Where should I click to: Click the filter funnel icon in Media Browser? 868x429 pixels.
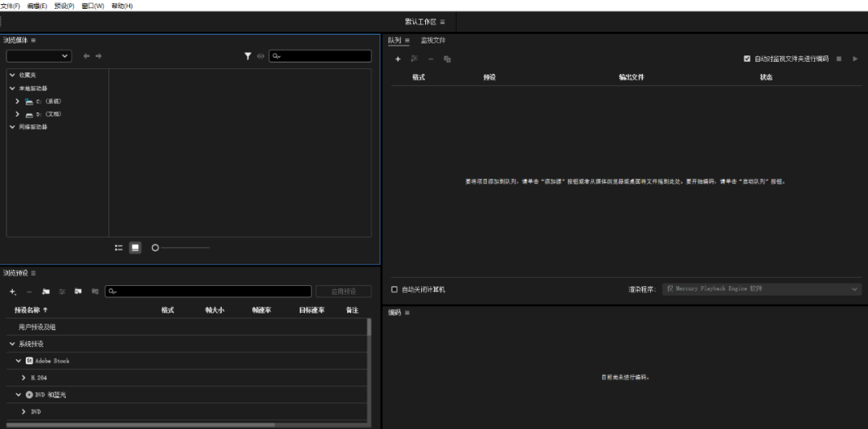point(248,56)
